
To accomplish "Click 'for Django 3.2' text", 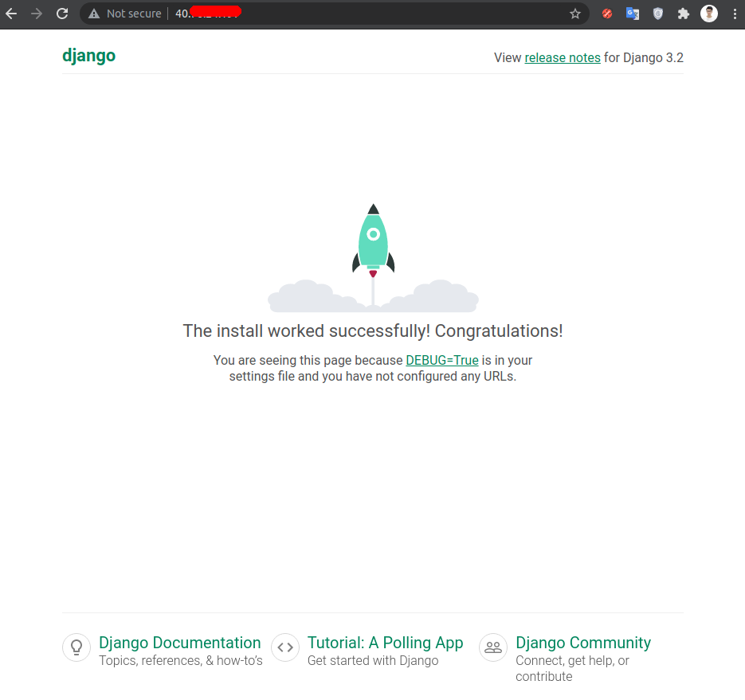I will [x=643, y=57].
